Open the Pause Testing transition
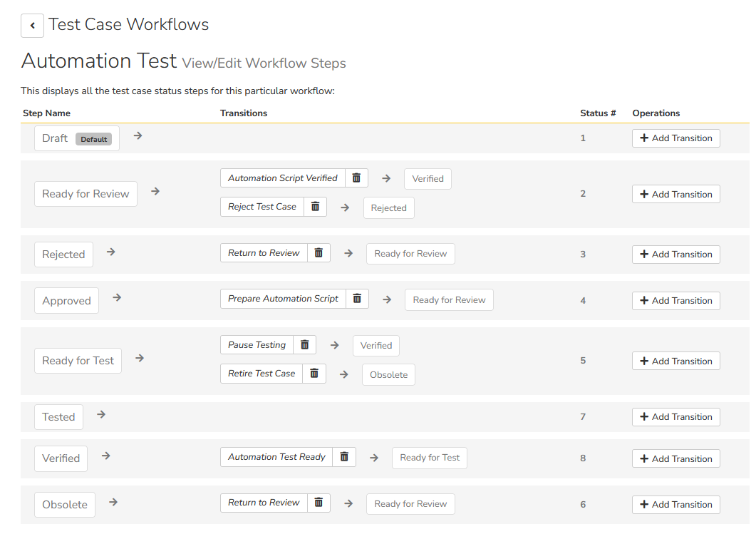The width and height of the screenshot is (756, 534). pyautogui.click(x=257, y=345)
